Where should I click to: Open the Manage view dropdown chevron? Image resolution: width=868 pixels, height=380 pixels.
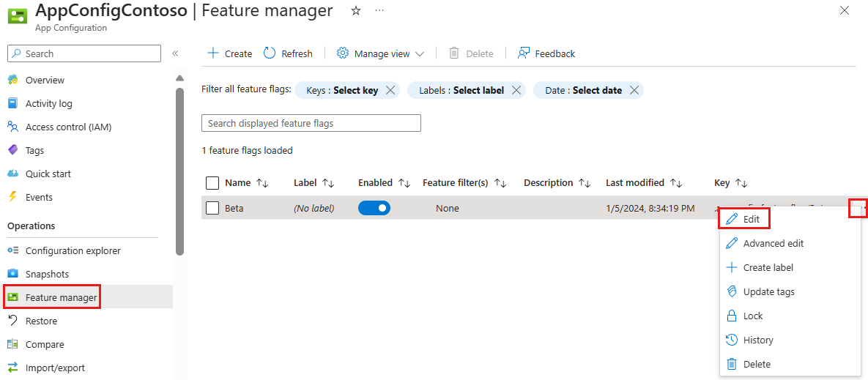[x=420, y=53]
